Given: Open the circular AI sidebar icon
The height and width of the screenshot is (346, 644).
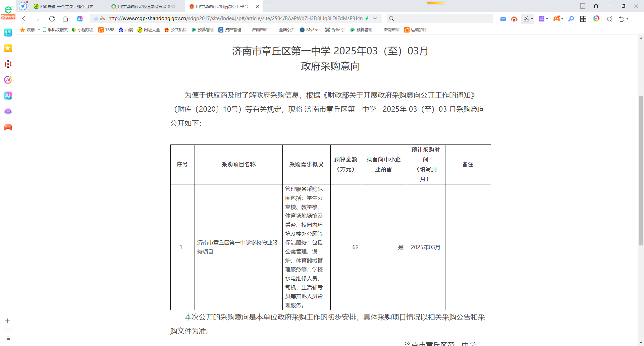Looking at the screenshot, I should point(8,80).
